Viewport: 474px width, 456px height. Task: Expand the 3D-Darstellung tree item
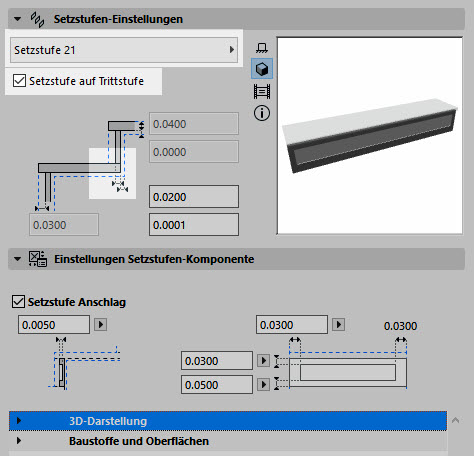(x=19, y=421)
